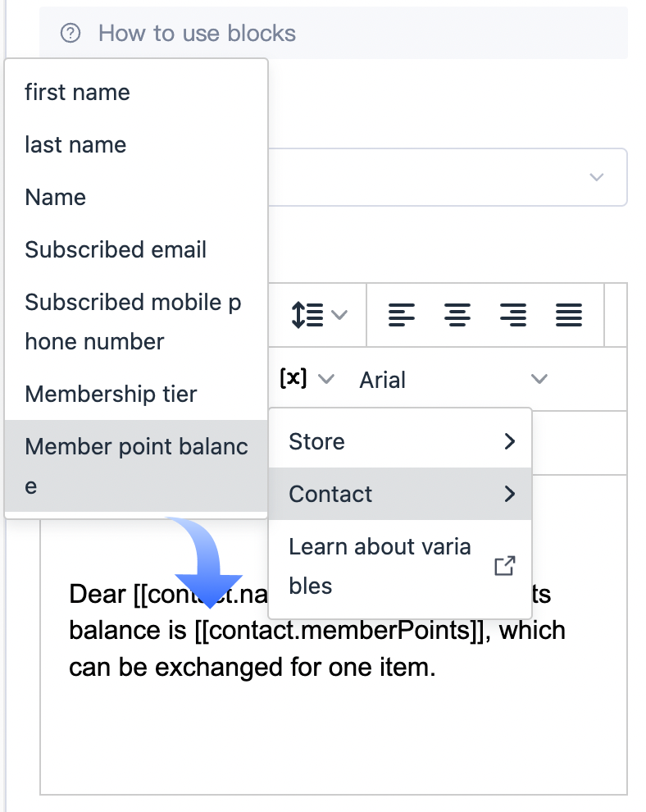Justify the text alignment

click(x=569, y=314)
